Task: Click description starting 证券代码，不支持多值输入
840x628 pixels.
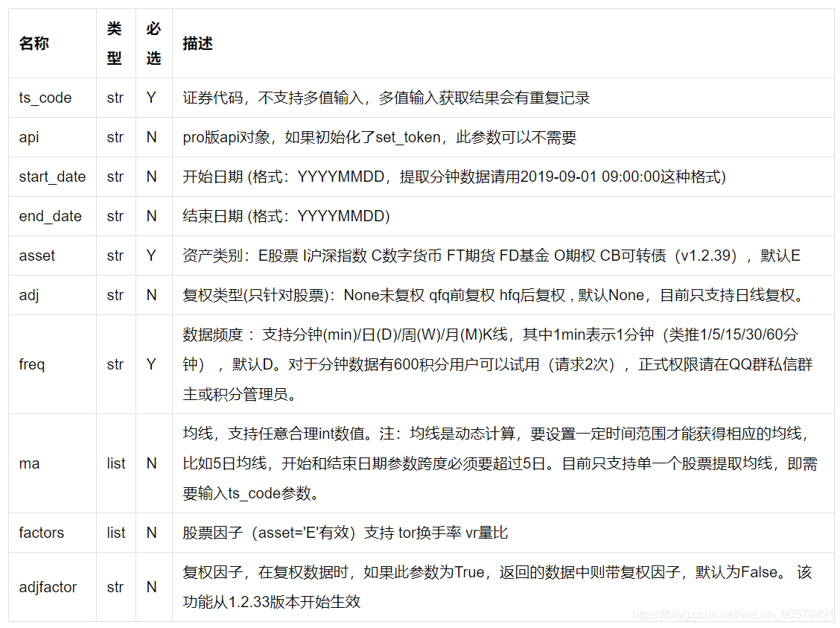Action: pos(386,98)
